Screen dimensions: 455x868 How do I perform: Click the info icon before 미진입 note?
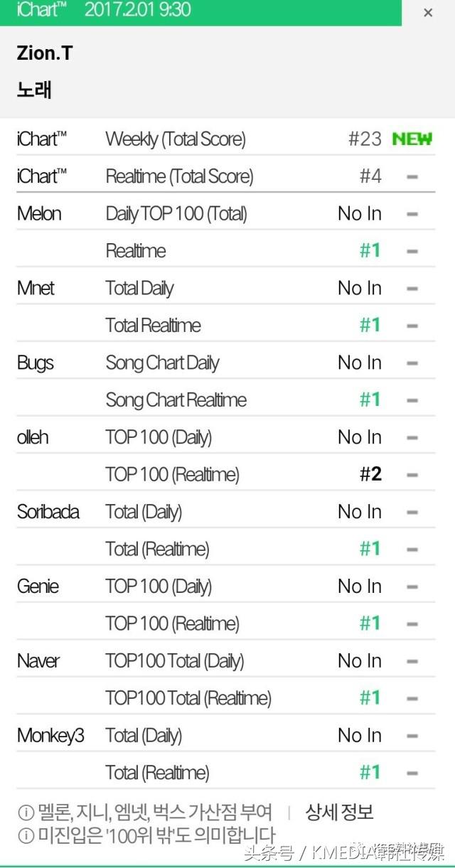[26, 835]
